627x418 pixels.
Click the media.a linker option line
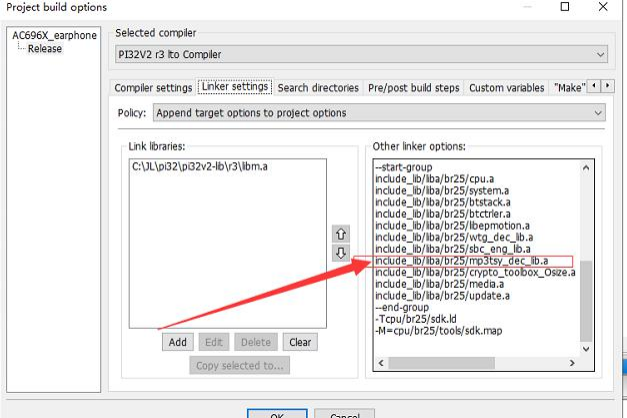click(x=439, y=284)
